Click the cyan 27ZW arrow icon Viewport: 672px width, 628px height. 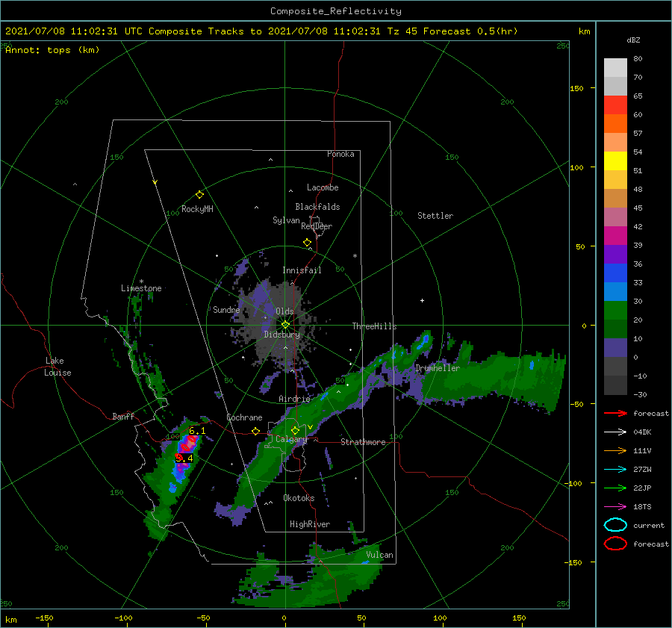click(x=615, y=470)
